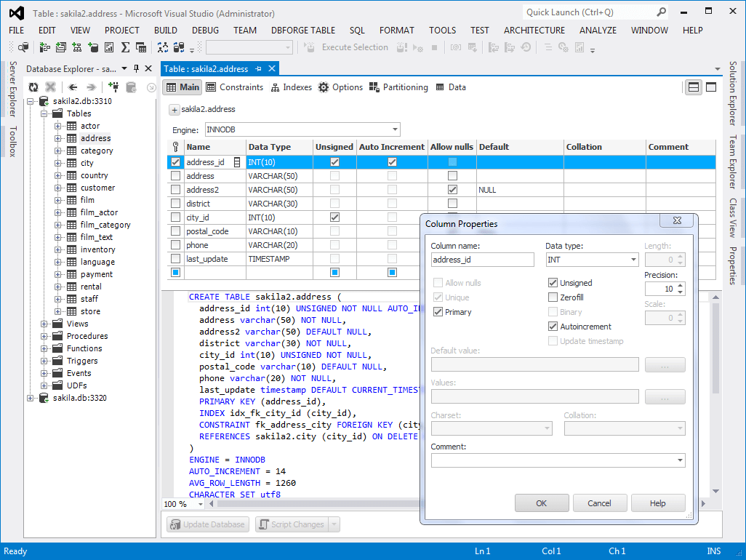Close the Table sakila2.address document tab
The image size is (746, 560).
pos(272,68)
